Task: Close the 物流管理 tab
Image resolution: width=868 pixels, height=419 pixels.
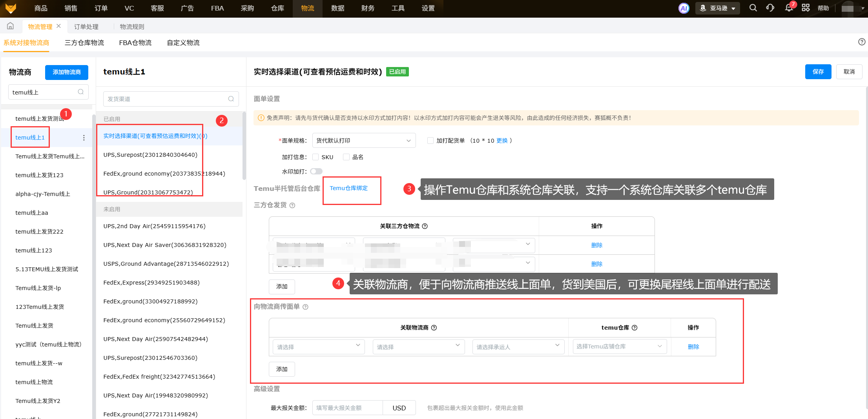Action: pyautogui.click(x=59, y=26)
